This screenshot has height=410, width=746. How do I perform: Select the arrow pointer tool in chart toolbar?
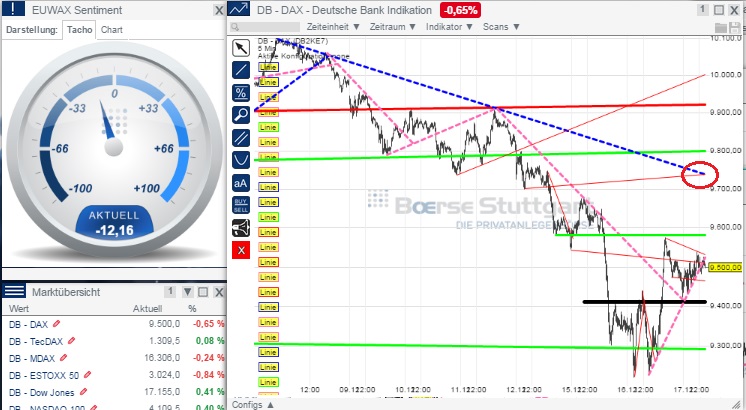[x=241, y=48]
